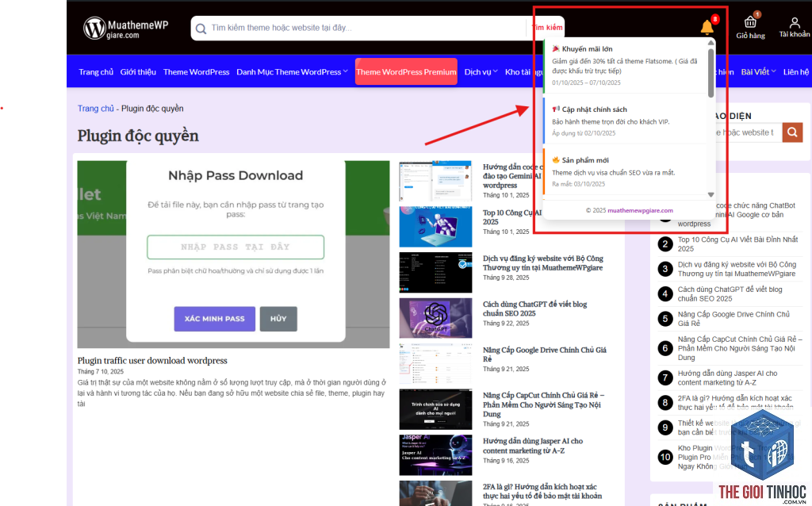Click the Nhập pass tại đây field
Screen dimensions: 812x506
point(236,247)
